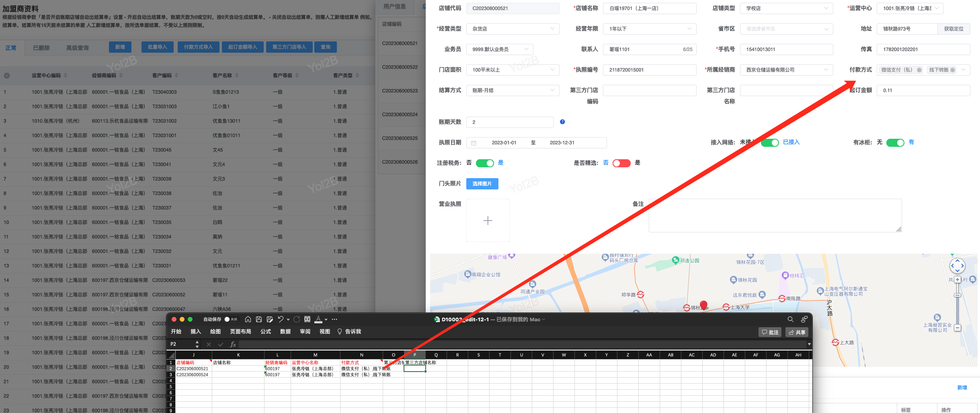Click the 起订金额 input field
Image resolution: width=980 pixels, height=413 pixels.
click(923, 90)
